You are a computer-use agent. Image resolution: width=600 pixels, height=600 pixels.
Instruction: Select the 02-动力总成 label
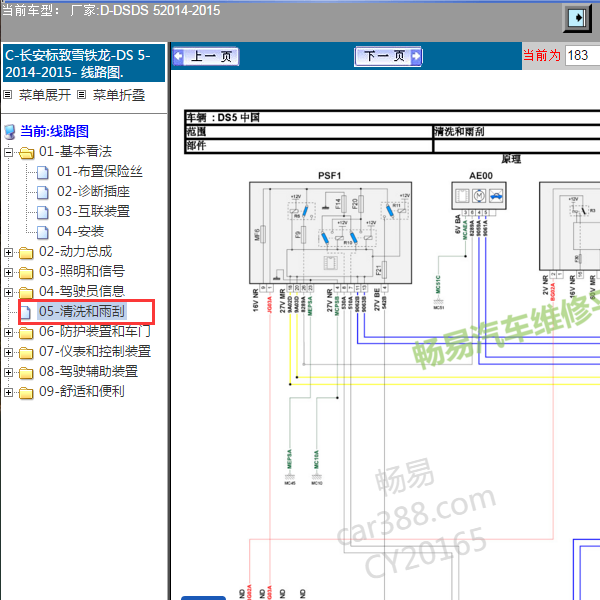tap(75, 251)
